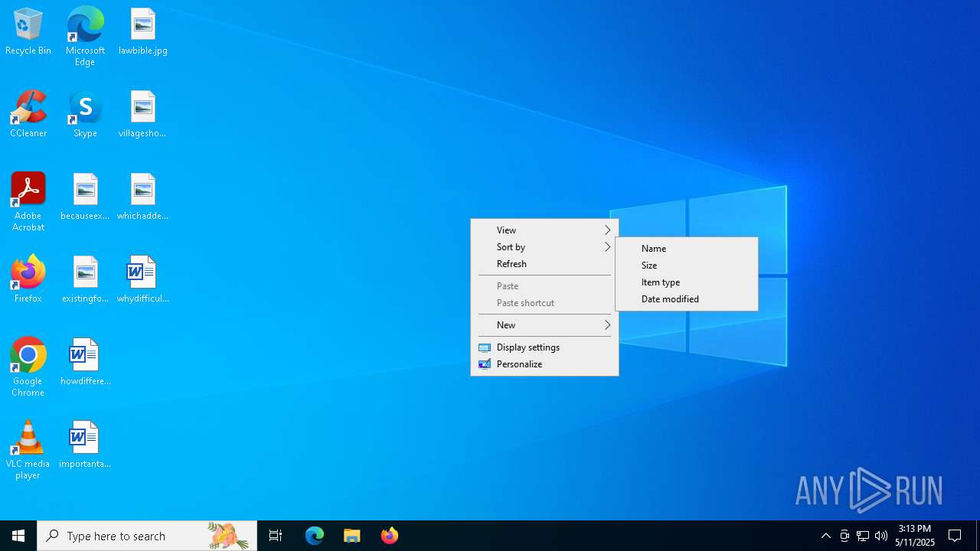980x551 pixels.
Task: Select the VLC media player shortcut
Action: tap(28, 450)
